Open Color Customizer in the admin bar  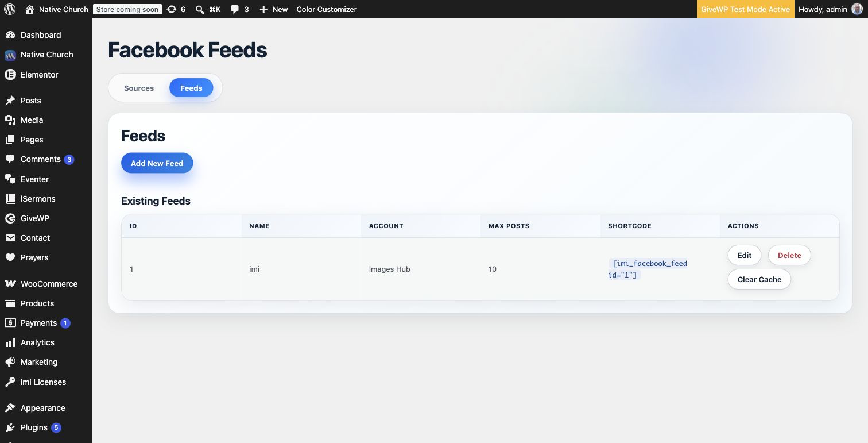click(327, 9)
